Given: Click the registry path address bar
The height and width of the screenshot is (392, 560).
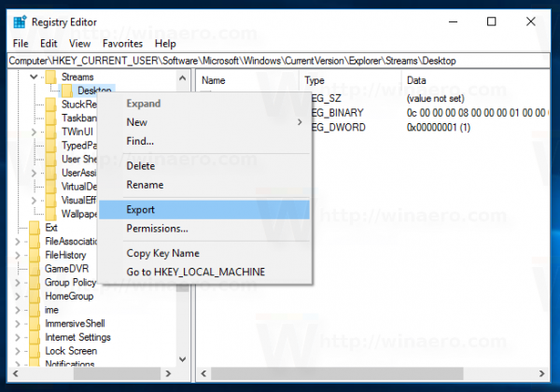Looking at the screenshot, I should click(280, 60).
